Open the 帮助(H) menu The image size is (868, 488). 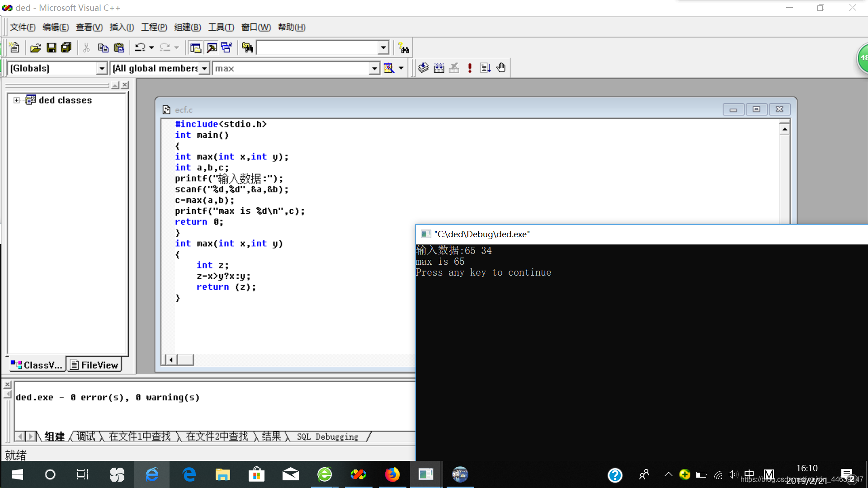click(x=292, y=27)
